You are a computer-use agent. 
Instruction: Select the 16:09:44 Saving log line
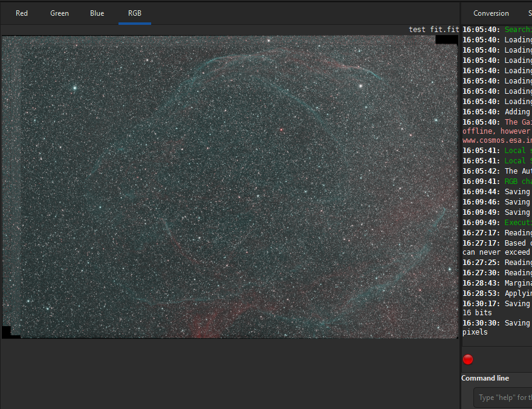[x=497, y=192]
